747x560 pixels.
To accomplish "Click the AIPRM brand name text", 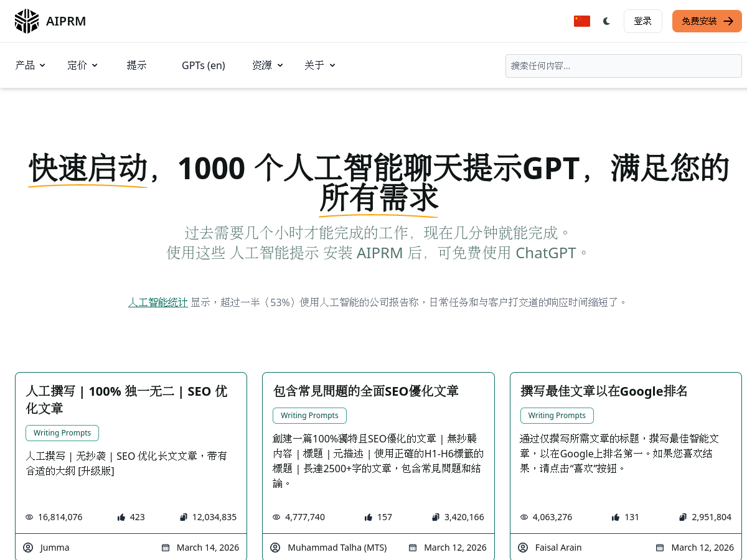I will click(x=66, y=21).
